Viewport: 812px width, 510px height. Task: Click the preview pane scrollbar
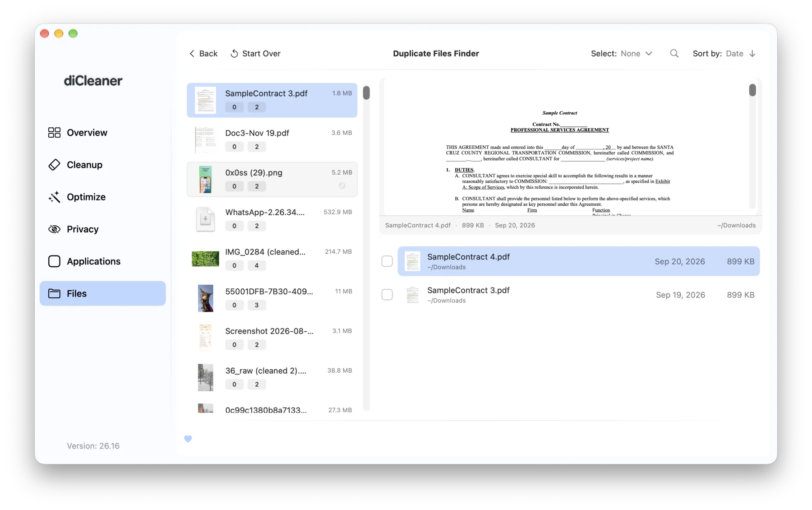pos(752,90)
